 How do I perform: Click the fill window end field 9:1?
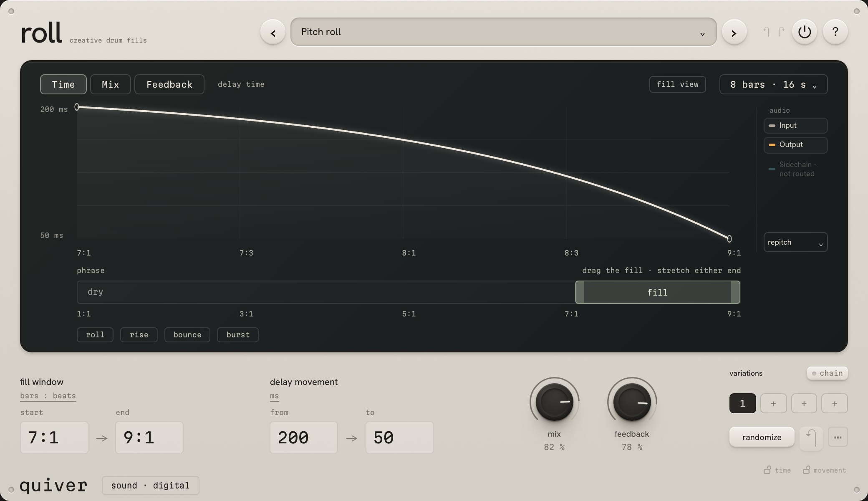pos(149,438)
